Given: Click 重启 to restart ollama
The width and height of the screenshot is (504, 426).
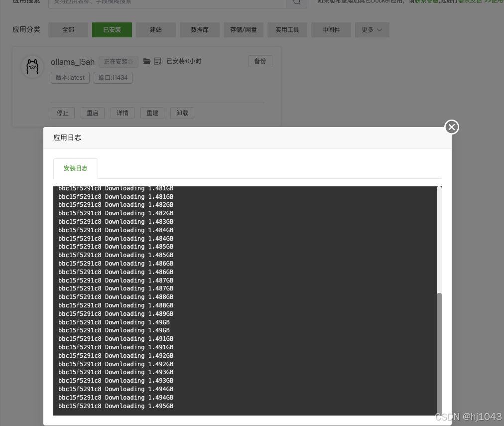Looking at the screenshot, I should pos(93,113).
